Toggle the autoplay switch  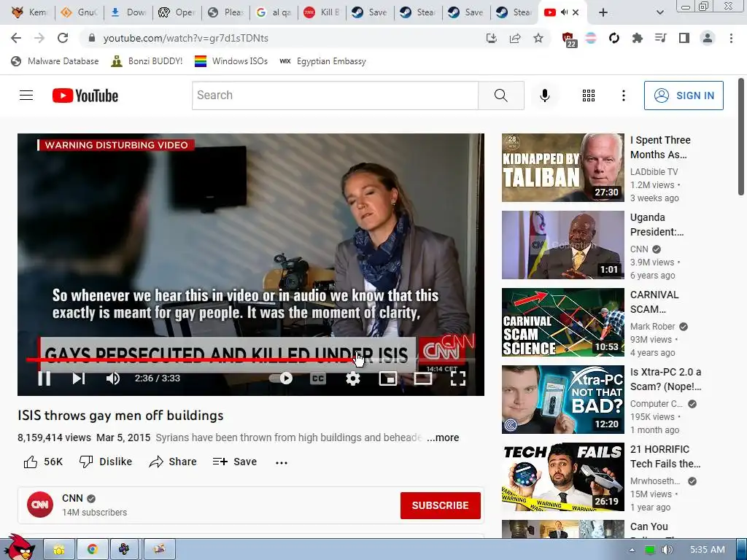[281, 378]
